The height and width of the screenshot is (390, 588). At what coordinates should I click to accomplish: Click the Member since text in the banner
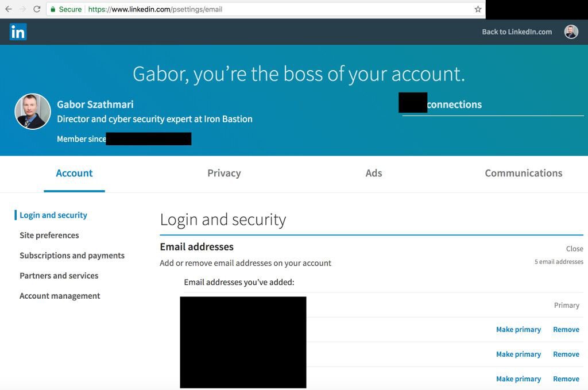pos(82,139)
